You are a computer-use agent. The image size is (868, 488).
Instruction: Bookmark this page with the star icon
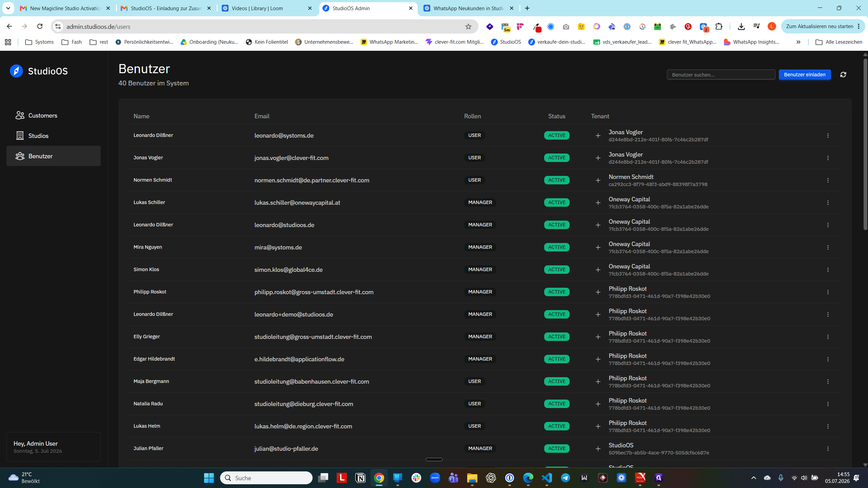pyautogui.click(x=468, y=26)
